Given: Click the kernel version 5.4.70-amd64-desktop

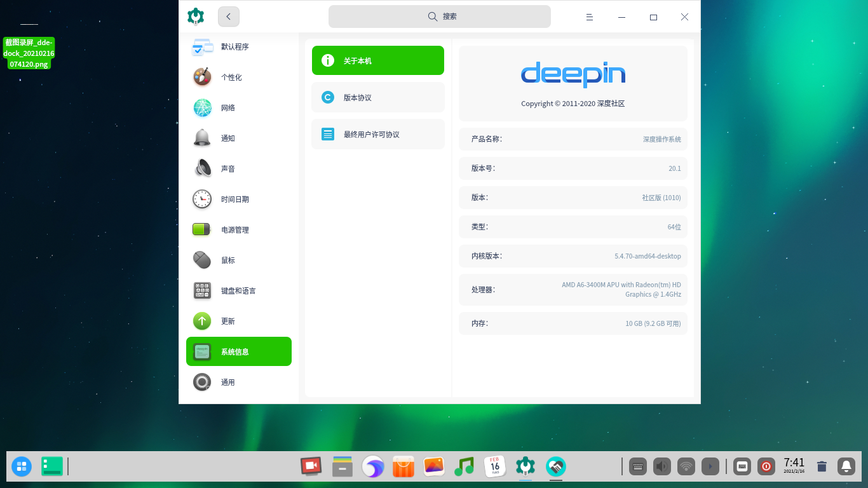Looking at the screenshot, I should click(648, 256).
